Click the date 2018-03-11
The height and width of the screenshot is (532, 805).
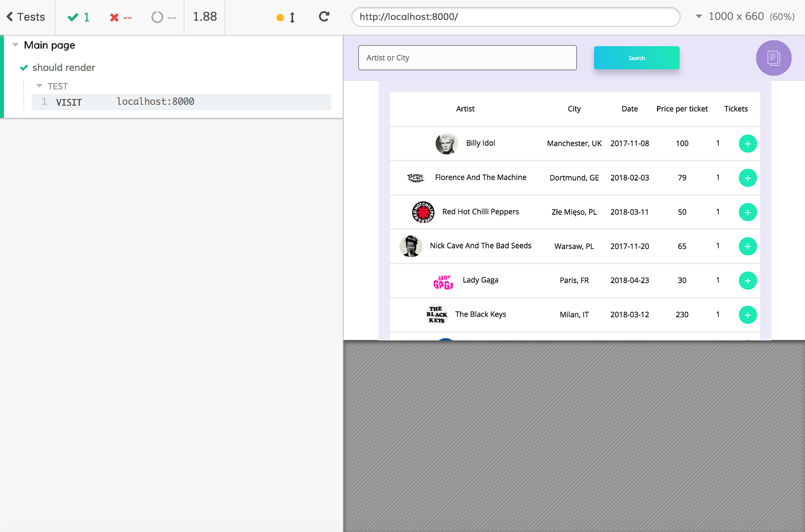[629, 212]
